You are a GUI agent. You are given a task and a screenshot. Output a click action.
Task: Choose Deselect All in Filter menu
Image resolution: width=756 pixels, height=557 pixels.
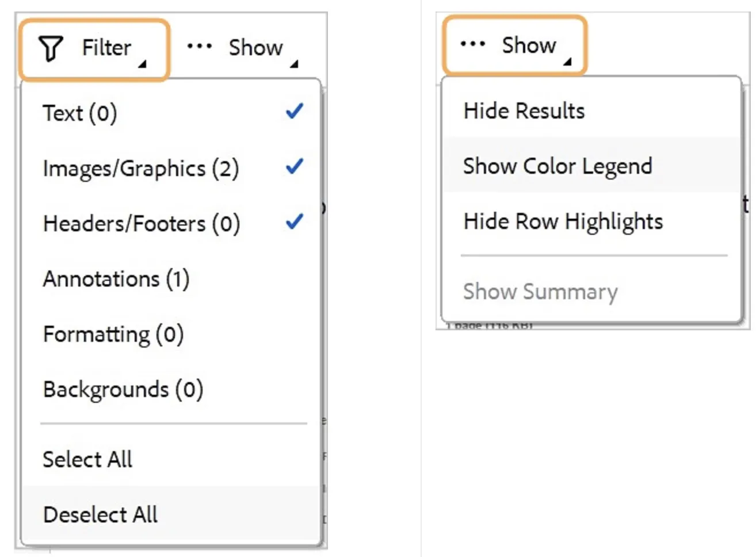(100, 514)
